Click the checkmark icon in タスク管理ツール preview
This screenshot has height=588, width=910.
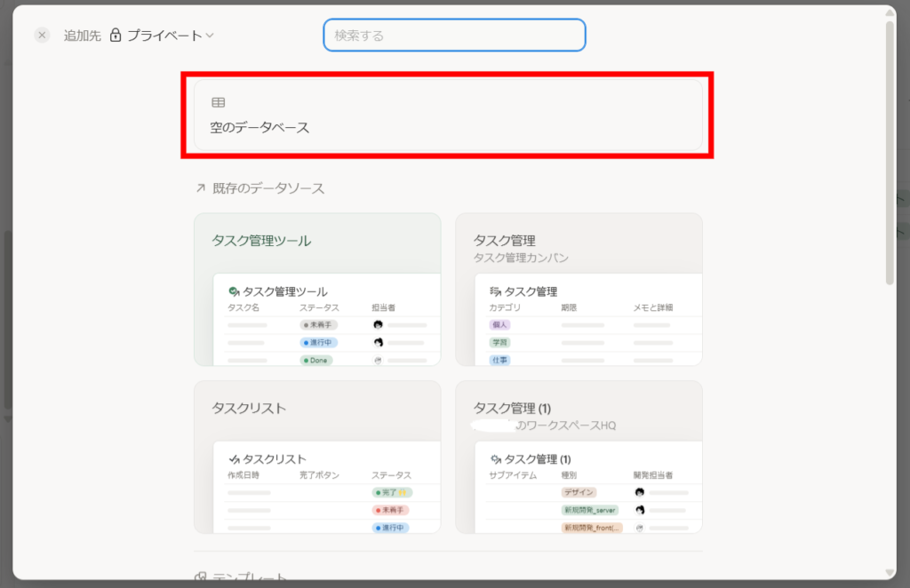234,291
